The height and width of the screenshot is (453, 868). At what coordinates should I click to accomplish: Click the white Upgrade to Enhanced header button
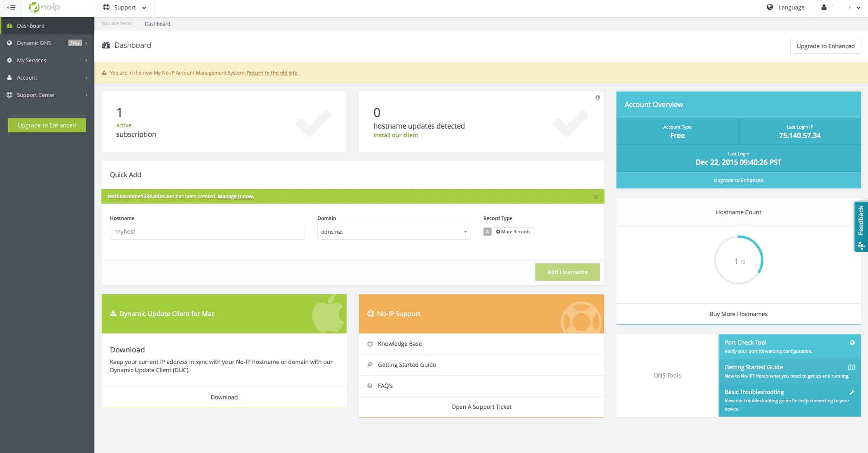click(826, 46)
